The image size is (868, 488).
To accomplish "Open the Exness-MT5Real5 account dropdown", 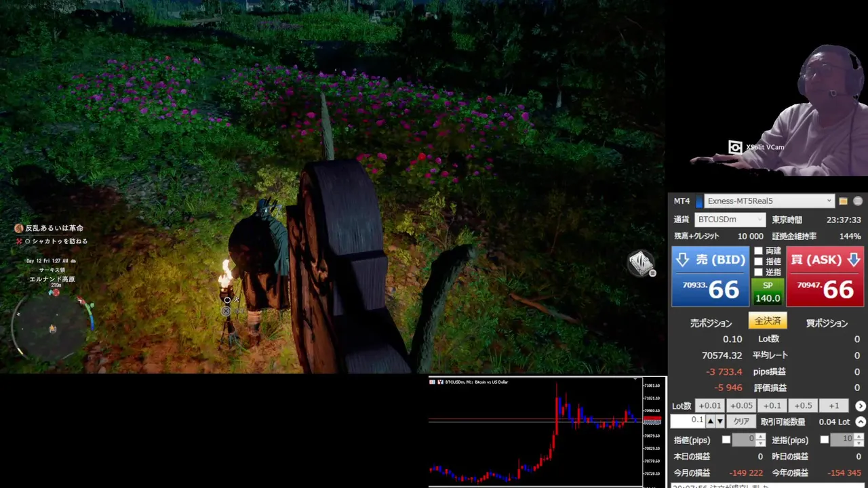I will pos(769,201).
